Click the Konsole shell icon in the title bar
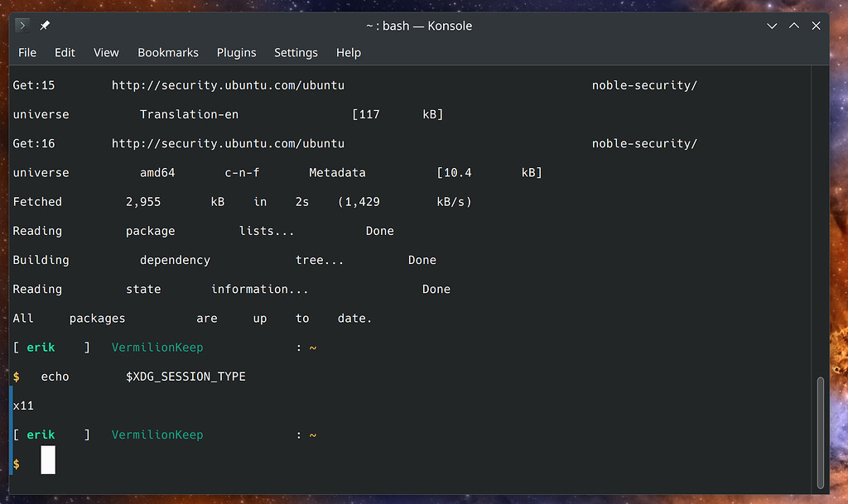This screenshot has width=848, height=504. click(x=22, y=25)
